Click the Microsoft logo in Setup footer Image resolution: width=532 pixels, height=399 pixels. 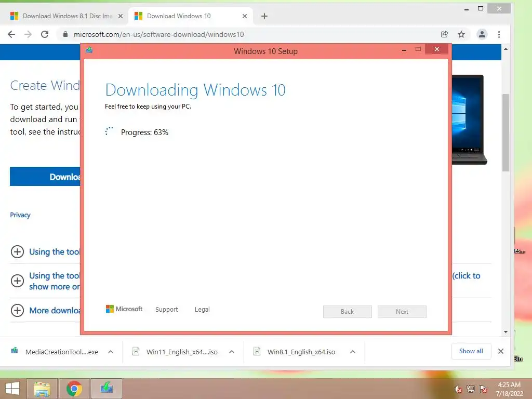[x=124, y=309]
